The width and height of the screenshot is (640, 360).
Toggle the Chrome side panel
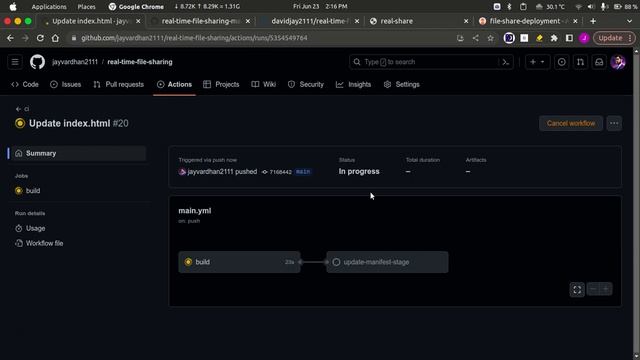pos(569,38)
